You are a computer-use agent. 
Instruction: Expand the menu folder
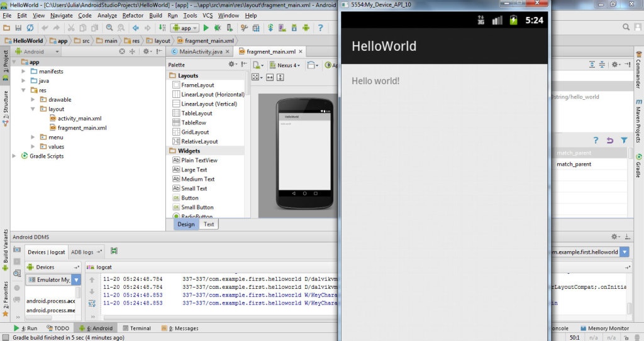coord(33,137)
